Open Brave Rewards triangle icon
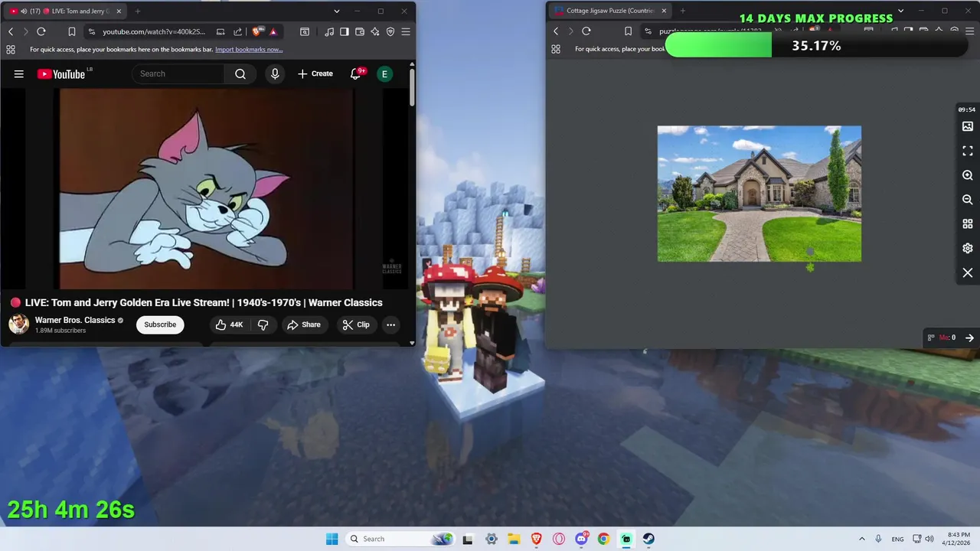 click(273, 31)
